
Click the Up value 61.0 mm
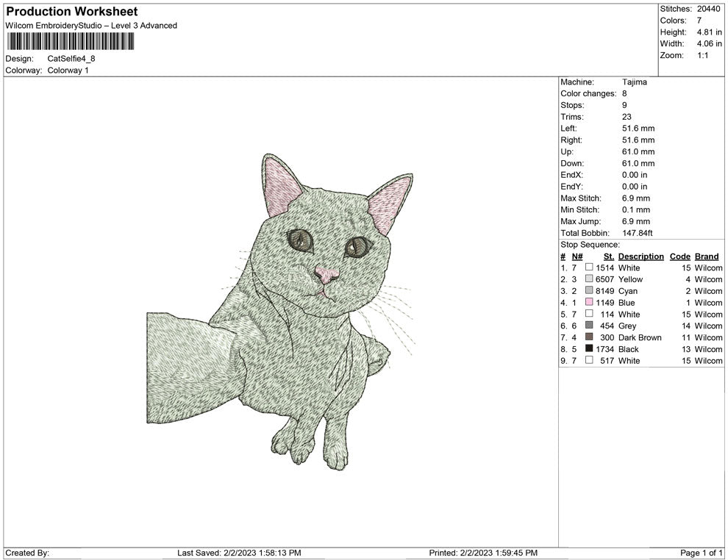tap(638, 151)
